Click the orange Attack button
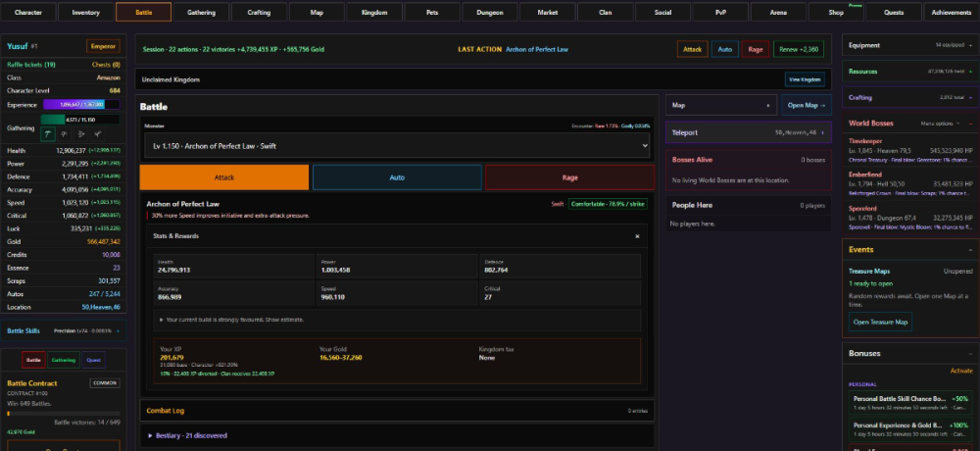The height and width of the screenshot is (451, 980). coord(223,177)
